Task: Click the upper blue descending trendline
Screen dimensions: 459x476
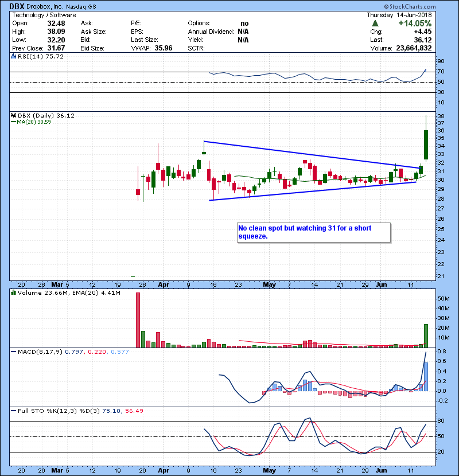Action: 312,154
